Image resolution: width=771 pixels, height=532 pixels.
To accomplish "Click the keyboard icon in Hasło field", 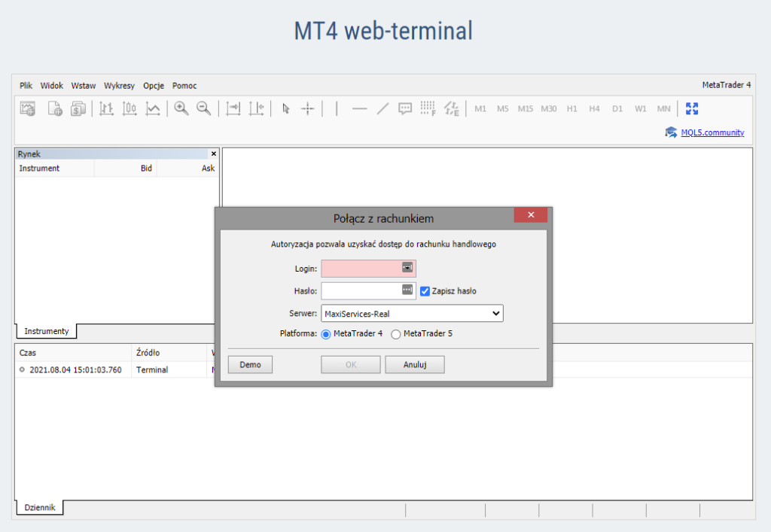I will point(407,290).
